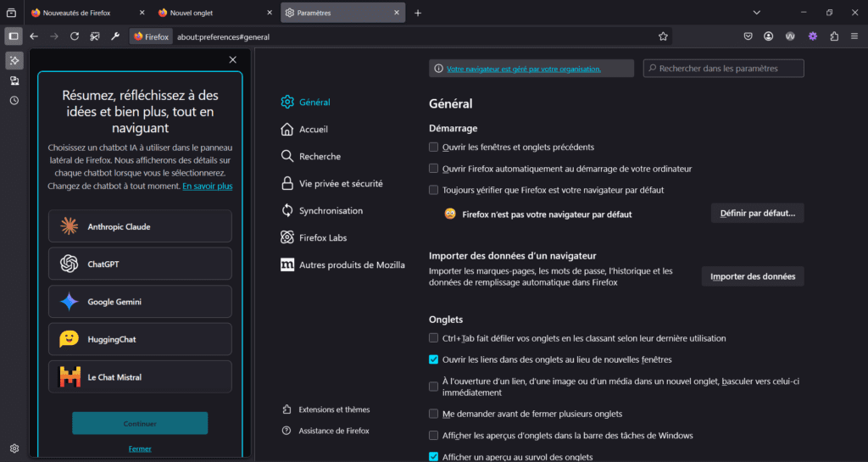Open the wrench developer tools icon
868x462 pixels.
(x=115, y=36)
